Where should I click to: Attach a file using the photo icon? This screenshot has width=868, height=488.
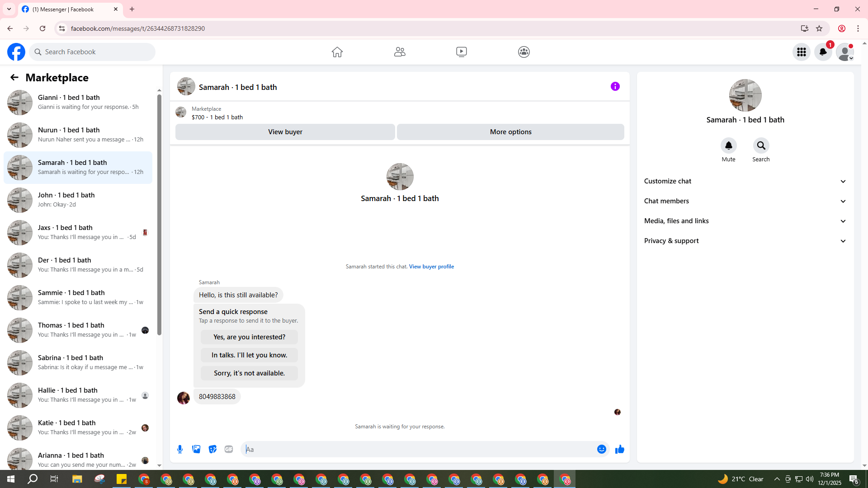coord(196,449)
